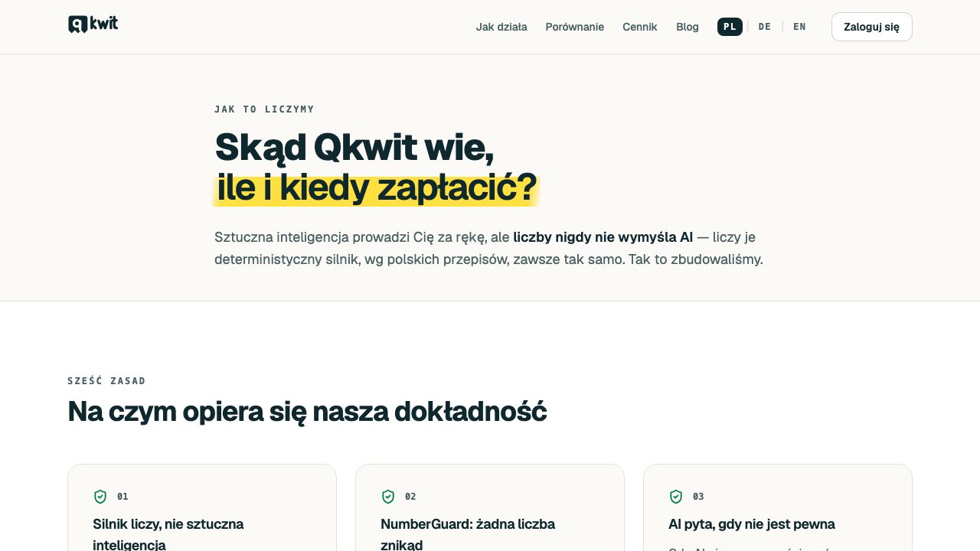This screenshot has height=551, width=980.
Task: Open the Jak działa nav item
Action: click(x=501, y=27)
